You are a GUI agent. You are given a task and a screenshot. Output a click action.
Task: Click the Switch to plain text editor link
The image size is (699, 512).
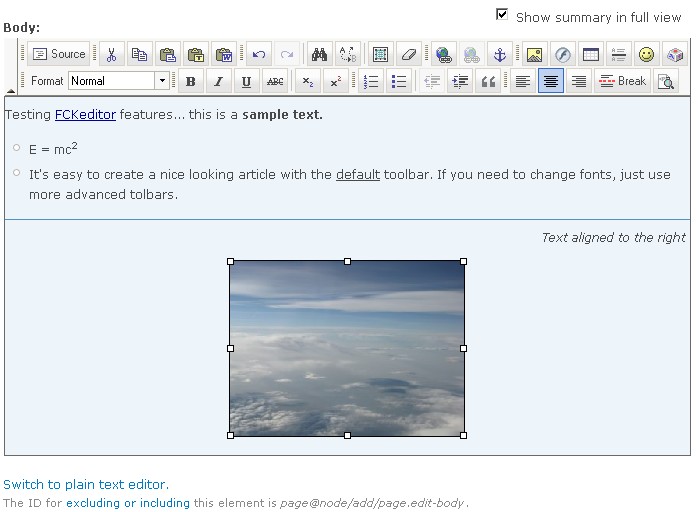click(86, 484)
